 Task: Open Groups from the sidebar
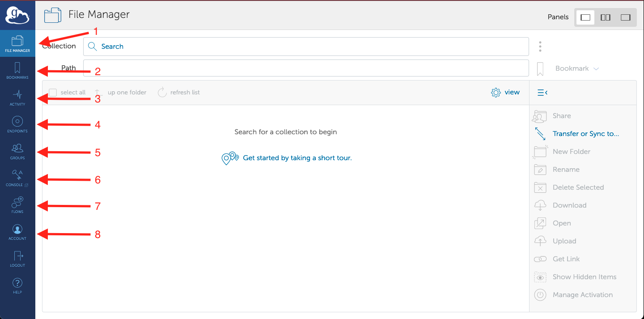pyautogui.click(x=17, y=151)
